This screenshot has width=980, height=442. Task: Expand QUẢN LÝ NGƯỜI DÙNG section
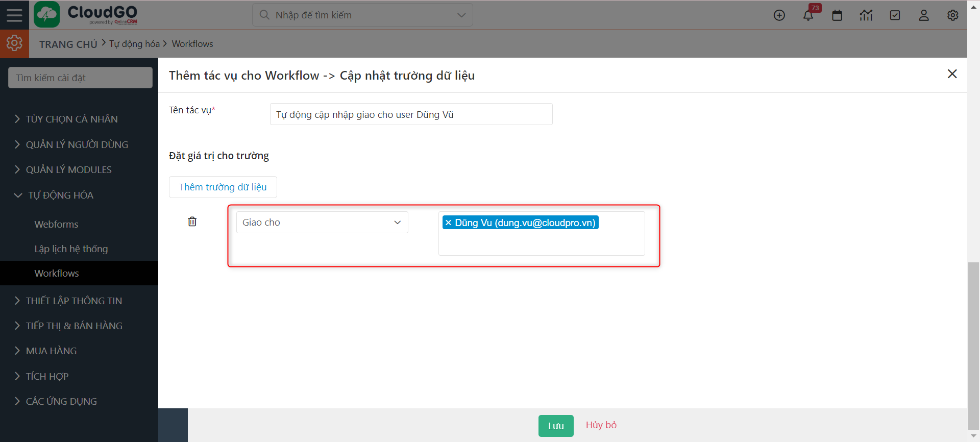tap(77, 144)
